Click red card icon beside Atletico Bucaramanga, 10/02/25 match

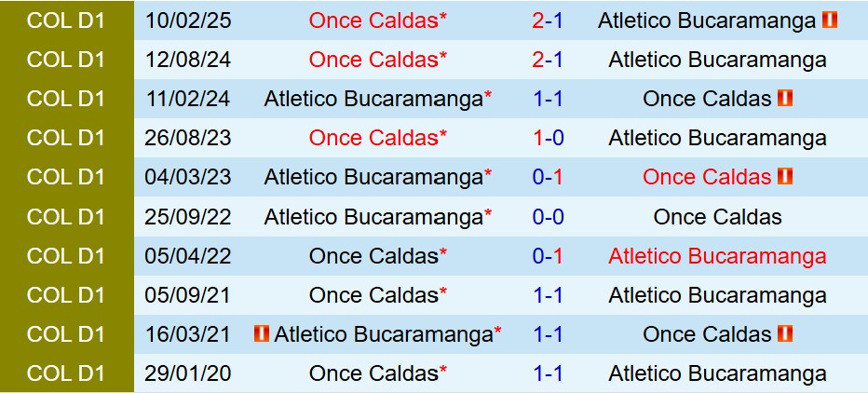pos(830,20)
